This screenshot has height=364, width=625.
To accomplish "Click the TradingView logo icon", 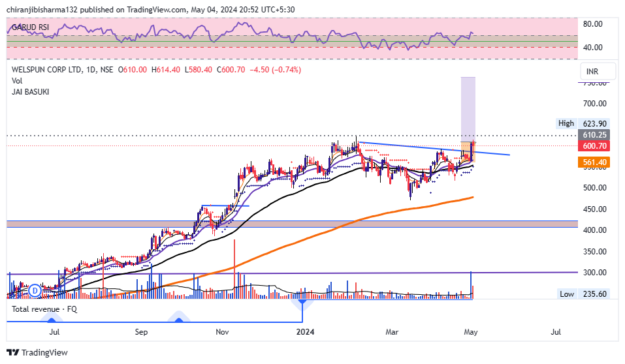I will point(13,352).
